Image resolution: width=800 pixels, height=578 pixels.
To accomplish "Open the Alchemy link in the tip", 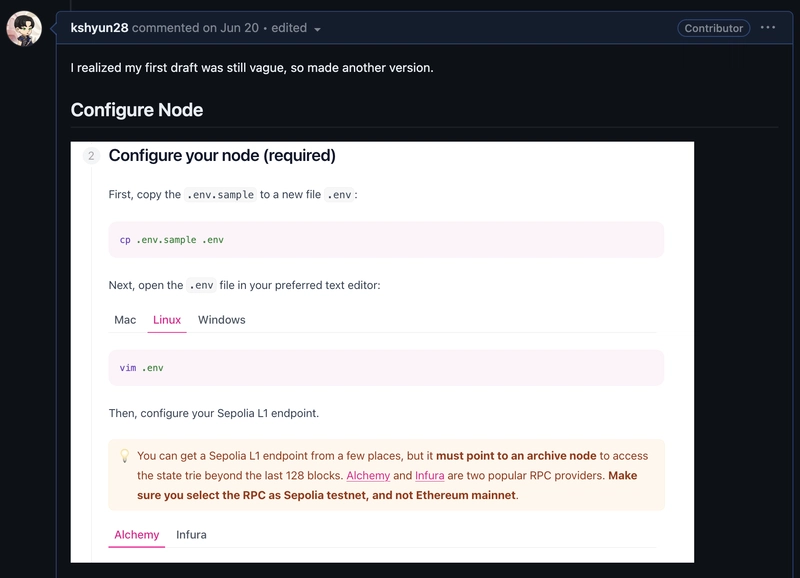I will coord(368,475).
